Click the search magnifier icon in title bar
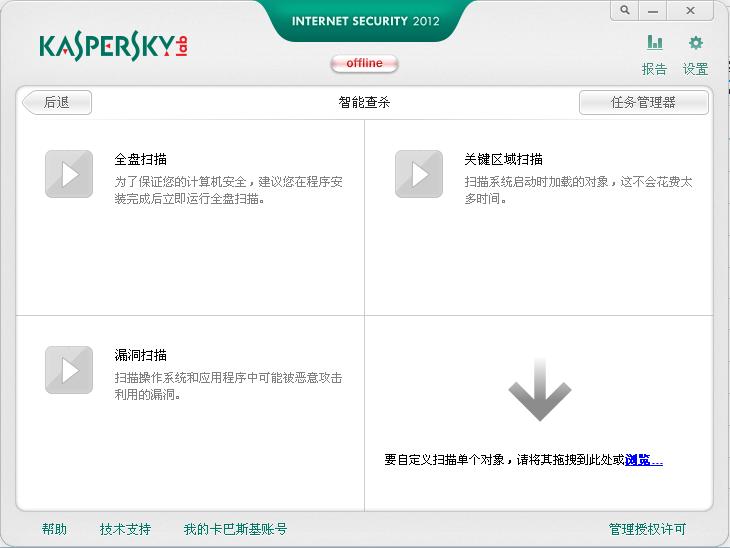This screenshot has height=548, width=730. click(625, 10)
